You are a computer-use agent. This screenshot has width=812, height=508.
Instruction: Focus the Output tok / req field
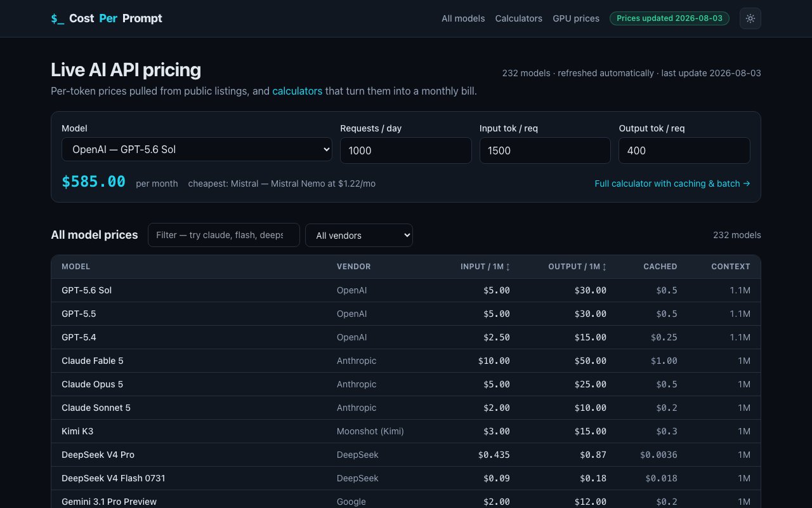pos(684,150)
